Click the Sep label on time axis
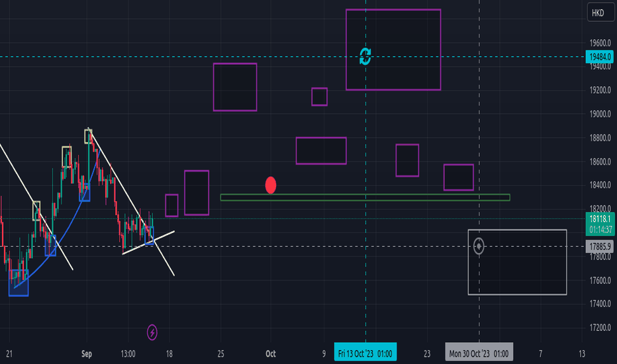Image resolution: width=617 pixels, height=364 pixels. click(x=87, y=354)
